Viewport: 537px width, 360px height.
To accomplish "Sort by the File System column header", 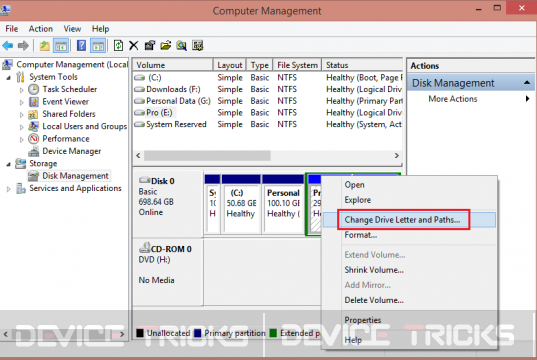I will pos(297,65).
